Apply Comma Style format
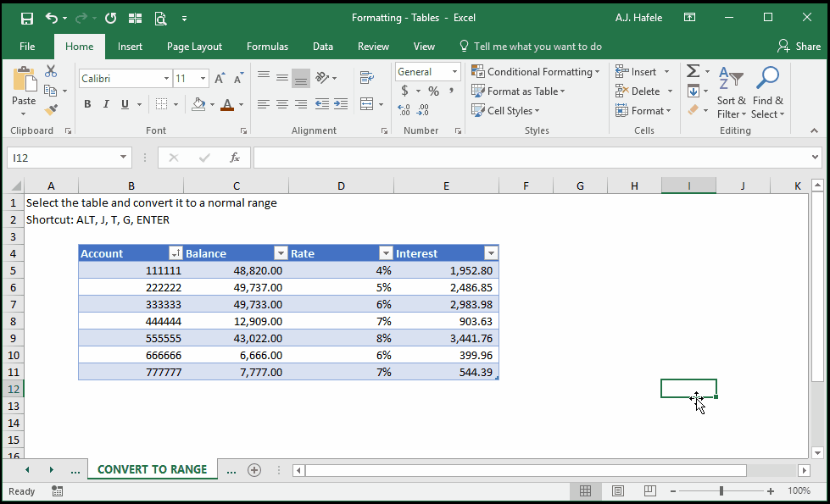830x504 pixels. (451, 91)
